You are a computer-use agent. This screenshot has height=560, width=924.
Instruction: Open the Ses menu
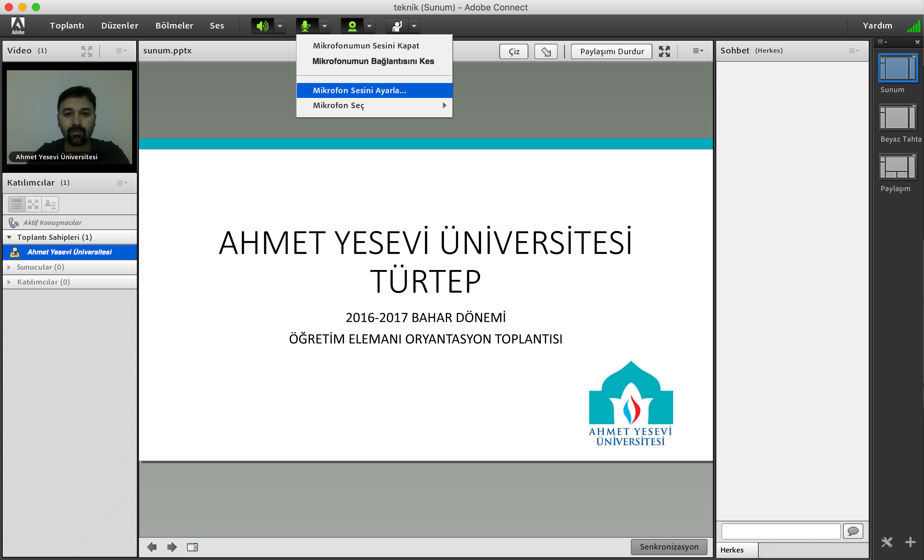[x=217, y=25]
